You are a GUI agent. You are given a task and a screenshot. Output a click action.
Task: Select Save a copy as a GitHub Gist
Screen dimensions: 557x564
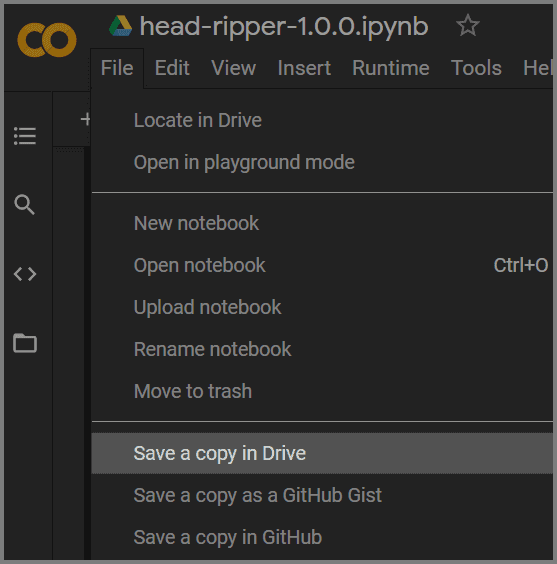tap(322, 495)
